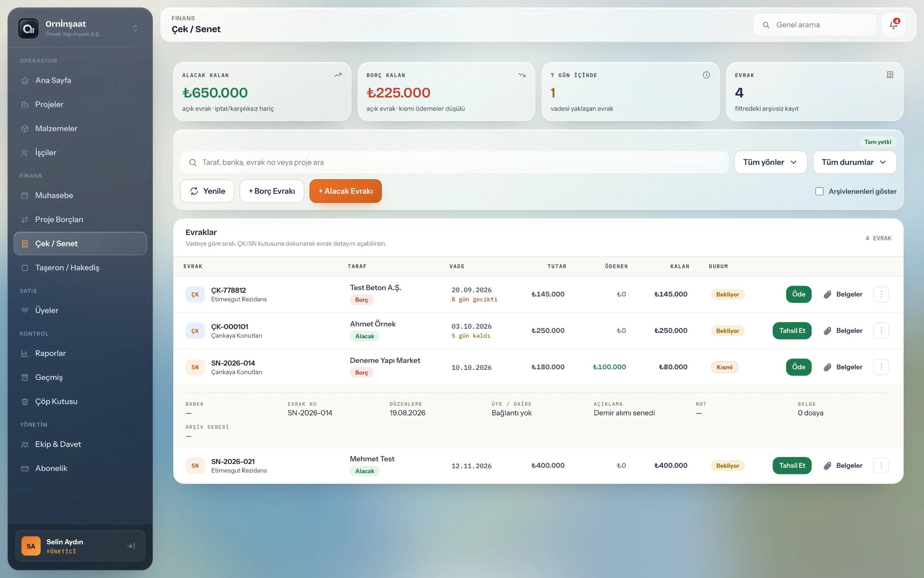
Task: Open Muhasebe in the sidebar
Action: pos(80,195)
